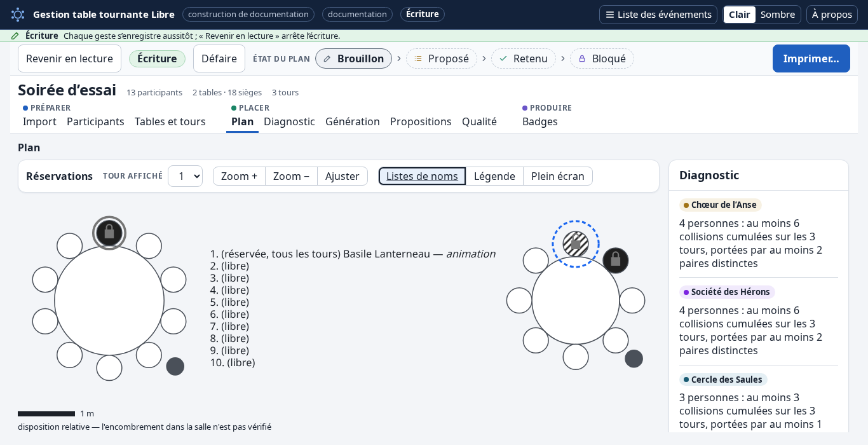The width and height of the screenshot is (868, 445).
Task: Click Revenir en lecture
Action: pyautogui.click(x=69, y=58)
